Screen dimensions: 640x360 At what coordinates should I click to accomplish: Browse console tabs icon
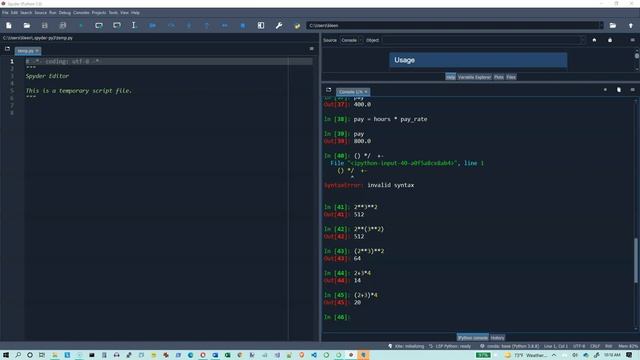pos(329,90)
